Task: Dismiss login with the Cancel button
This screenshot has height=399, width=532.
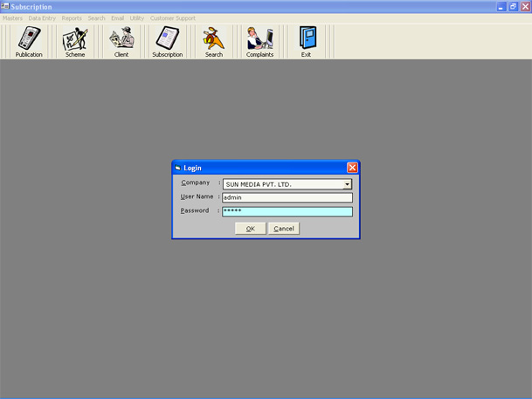Action: [284, 229]
